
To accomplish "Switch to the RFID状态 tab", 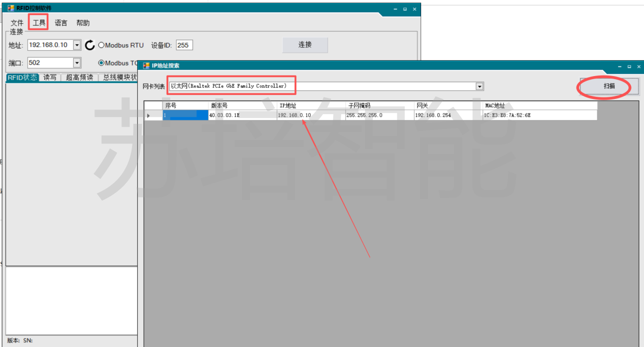I will click(22, 78).
